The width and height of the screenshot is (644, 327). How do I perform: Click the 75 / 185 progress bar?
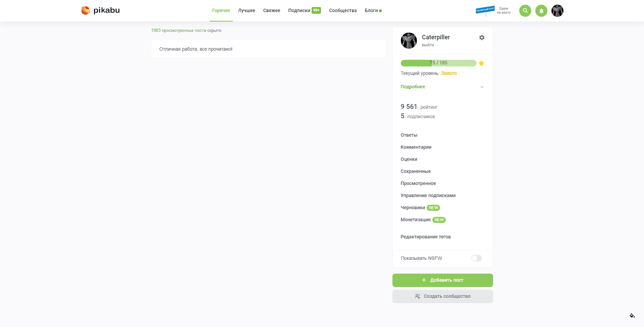tap(438, 63)
